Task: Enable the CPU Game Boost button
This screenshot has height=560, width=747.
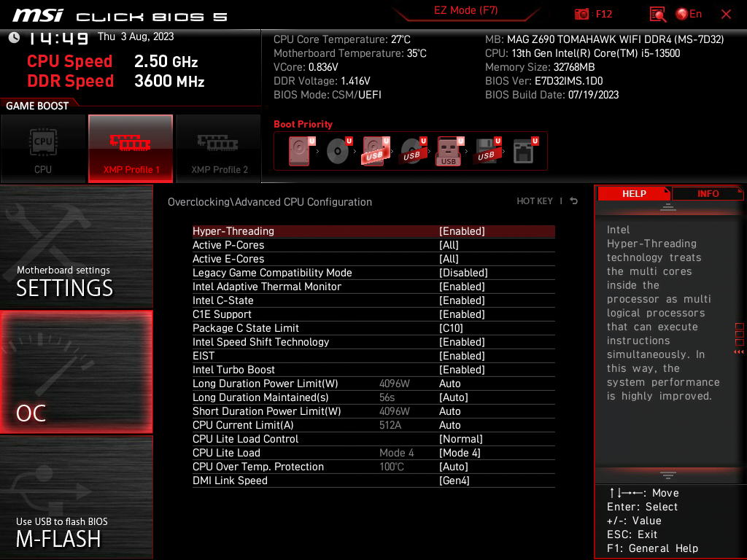Action: point(43,149)
